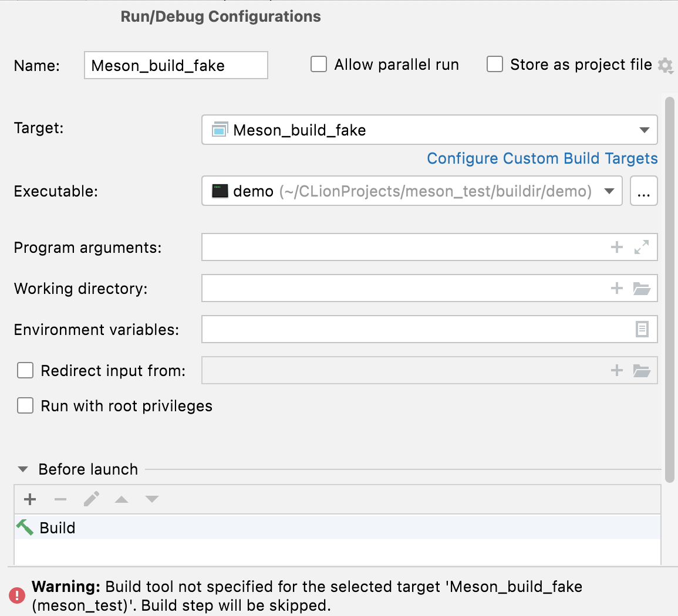Viewport: 678px width, 616px height.
Task: Move the Build task up
Action: (122, 499)
